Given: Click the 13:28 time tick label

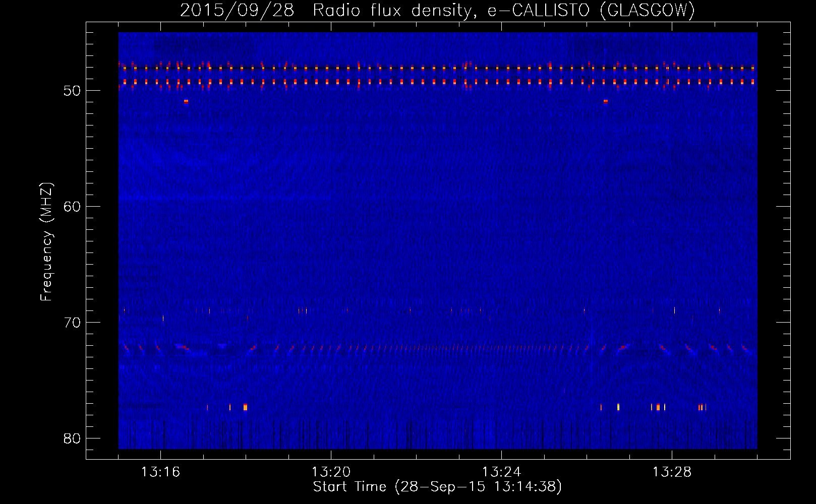Looking at the screenshot, I should pos(672,472).
